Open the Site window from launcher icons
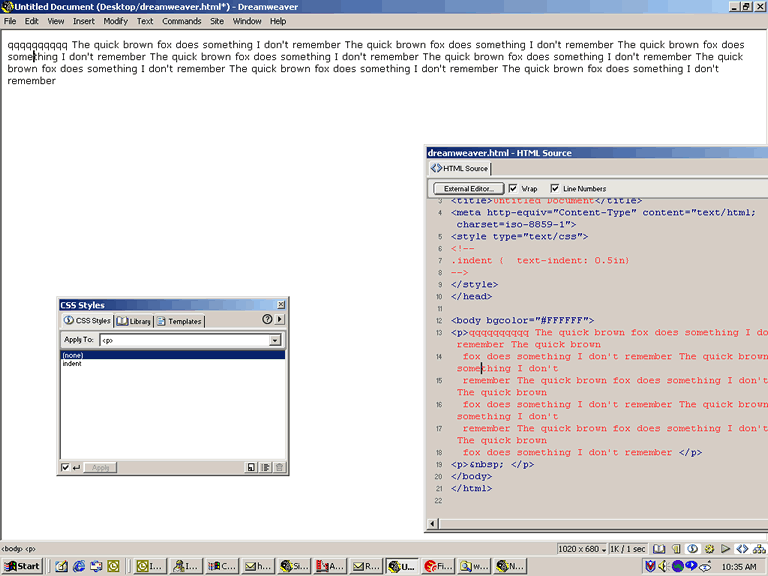This screenshot has width=768, height=576. 759,549
